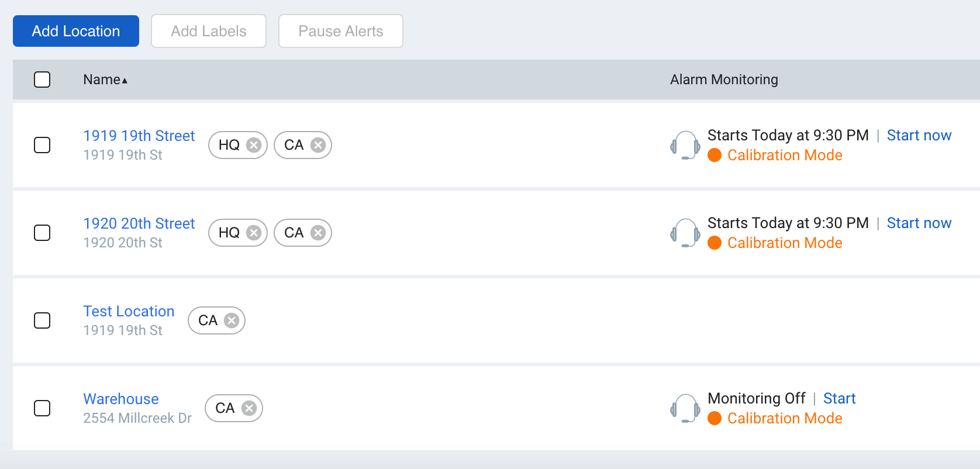Image resolution: width=980 pixels, height=469 pixels.
Task: Click headset monitoring icon for Warehouse
Action: coord(685,408)
